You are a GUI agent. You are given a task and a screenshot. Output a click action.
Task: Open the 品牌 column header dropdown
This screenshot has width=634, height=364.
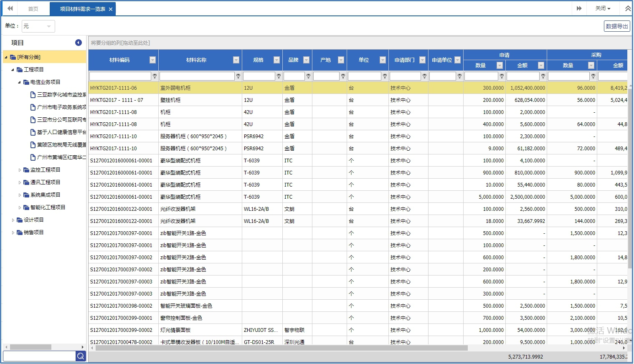[306, 60]
